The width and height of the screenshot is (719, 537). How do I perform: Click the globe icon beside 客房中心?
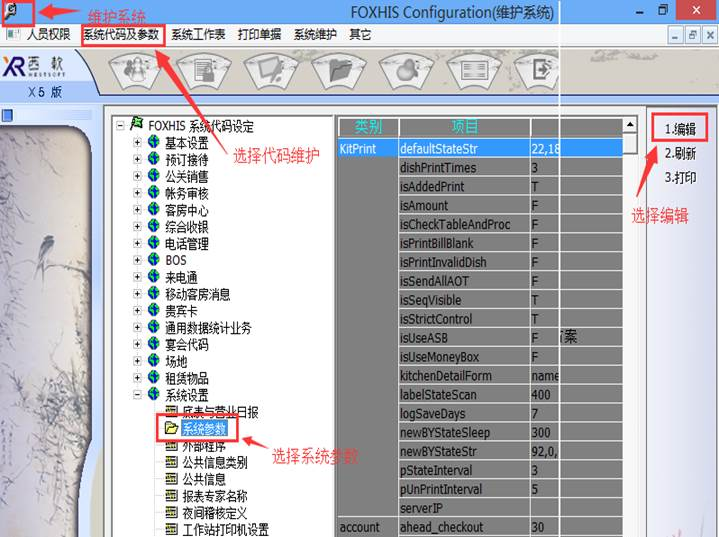(154, 210)
